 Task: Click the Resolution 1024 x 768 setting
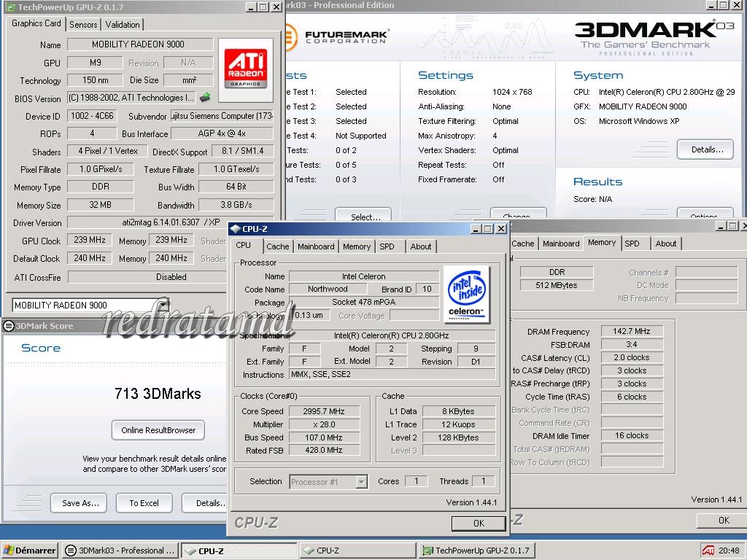[512, 92]
